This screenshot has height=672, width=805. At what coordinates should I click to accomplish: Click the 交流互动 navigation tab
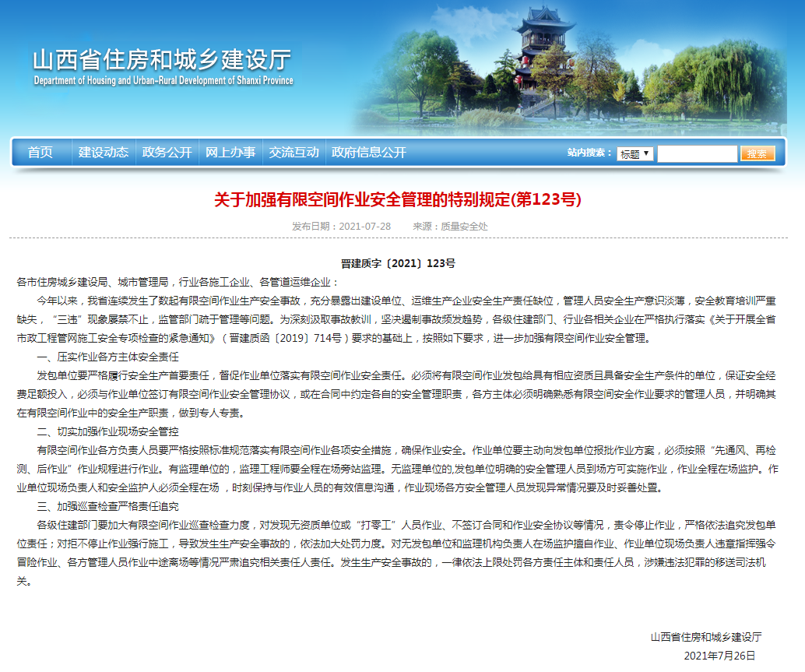[x=294, y=153]
